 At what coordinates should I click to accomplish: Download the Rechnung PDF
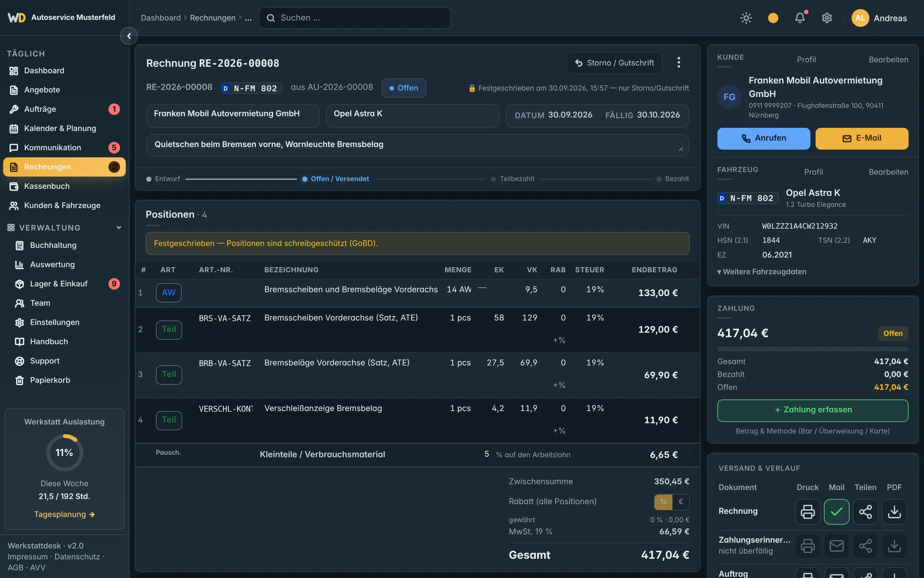pos(894,512)
